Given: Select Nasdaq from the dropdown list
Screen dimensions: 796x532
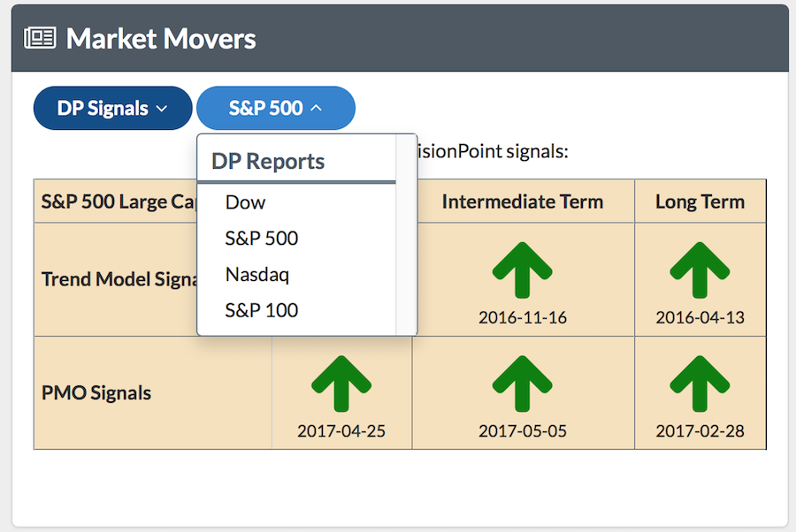Looking at the screenshot, I should tap(257, 274).
